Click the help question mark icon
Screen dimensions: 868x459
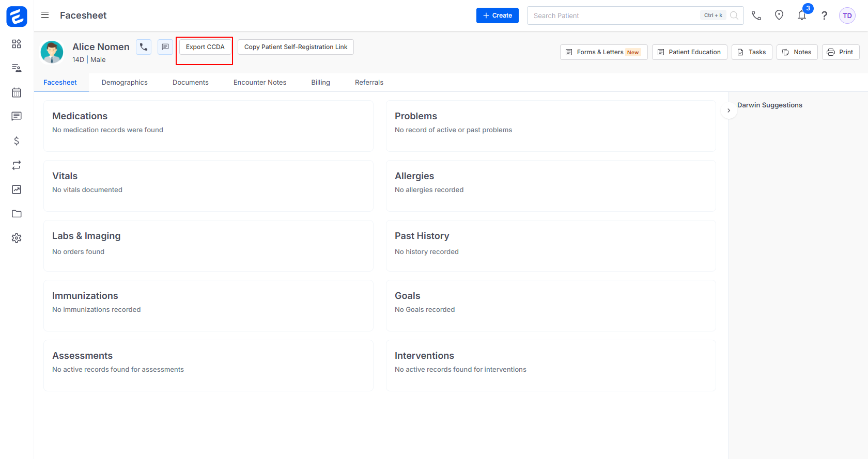pos(824,15)
